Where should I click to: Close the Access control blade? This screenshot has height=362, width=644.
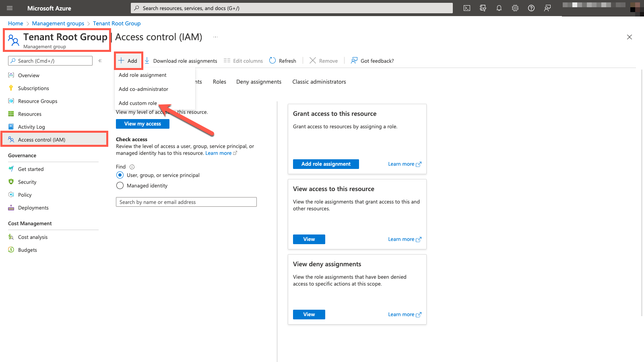click(x=630, y=37)
